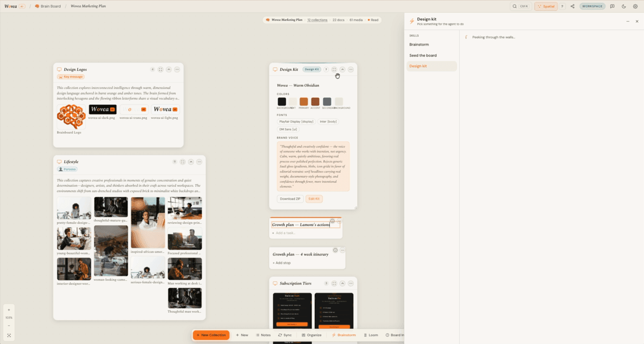Select the orange Primary color swatch
This screenshot has width=644, height=344.
pos(304,101)
